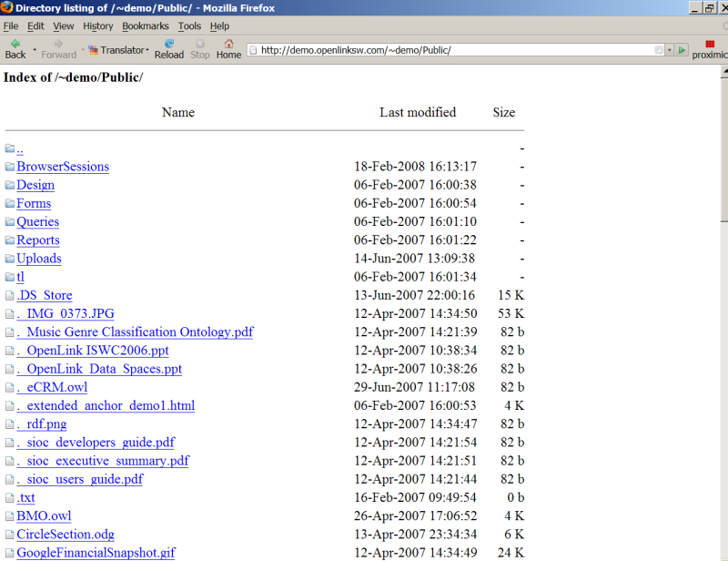The width and height of the screenshot is (728, 561).
Task: Click in the URL address field
Action: (x=455, y=50)
